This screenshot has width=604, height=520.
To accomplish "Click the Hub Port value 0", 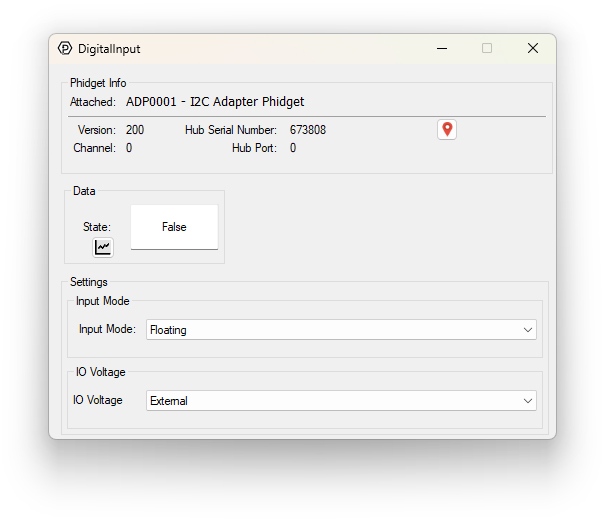I will [x=293, y=148].
